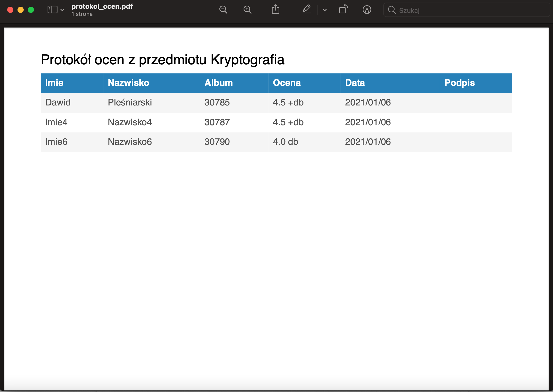
Task: Open the dropdown next to protokol_ocen.pdf title
Action: pos(62,10)
